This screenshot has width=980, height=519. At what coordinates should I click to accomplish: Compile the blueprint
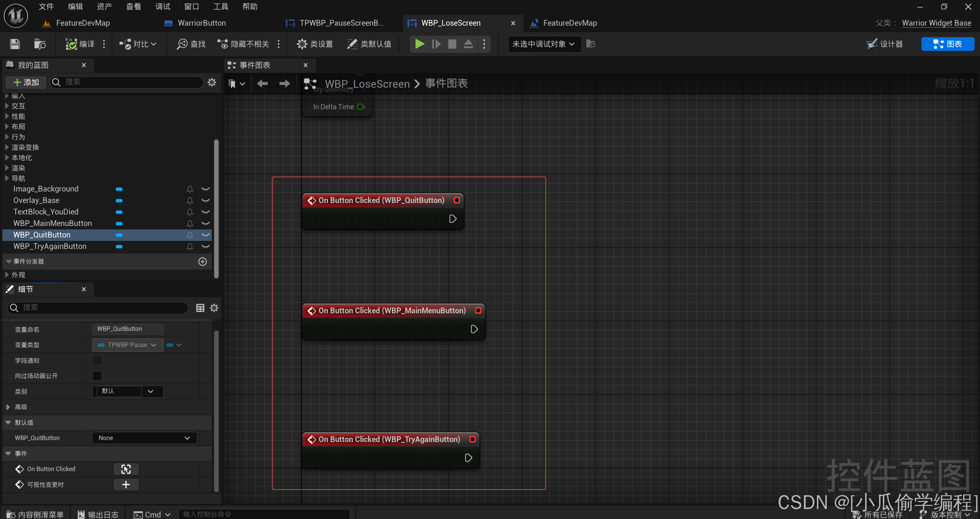[x=80, y=44]
